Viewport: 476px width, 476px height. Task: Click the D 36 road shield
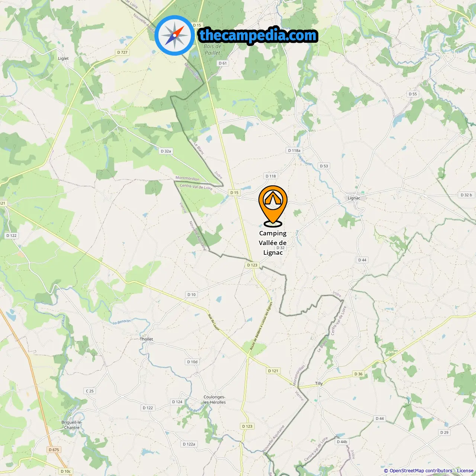(x=358, y=374)
